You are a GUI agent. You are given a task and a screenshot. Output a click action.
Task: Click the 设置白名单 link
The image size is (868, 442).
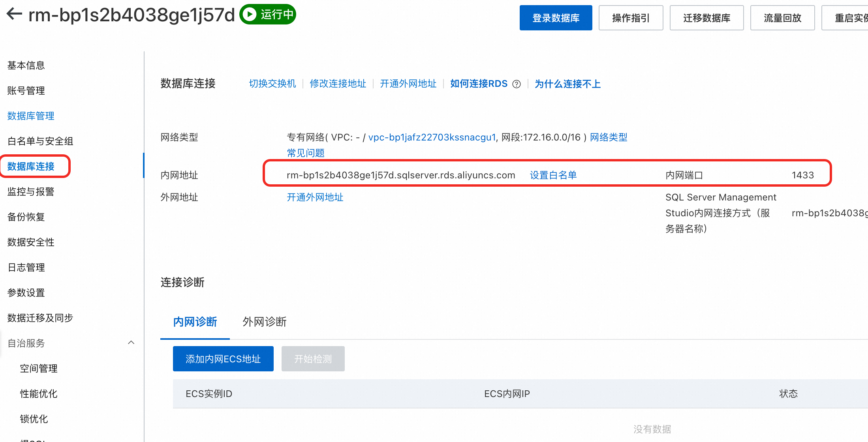(553, 175)
